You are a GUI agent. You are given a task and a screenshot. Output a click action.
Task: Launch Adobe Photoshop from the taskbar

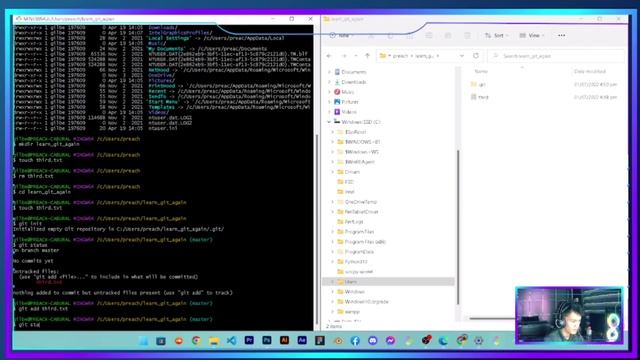point(267,340)
